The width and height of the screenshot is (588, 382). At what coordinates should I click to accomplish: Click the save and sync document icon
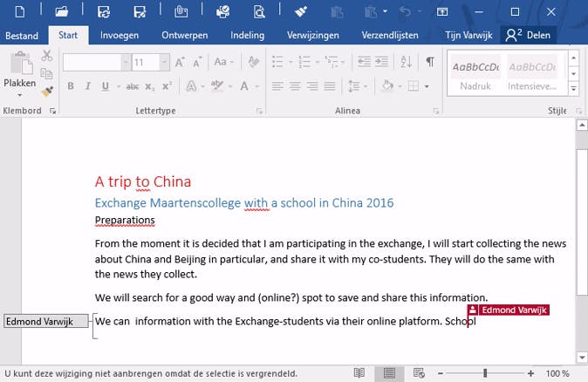pyautogui.click(x=104, y=12)
